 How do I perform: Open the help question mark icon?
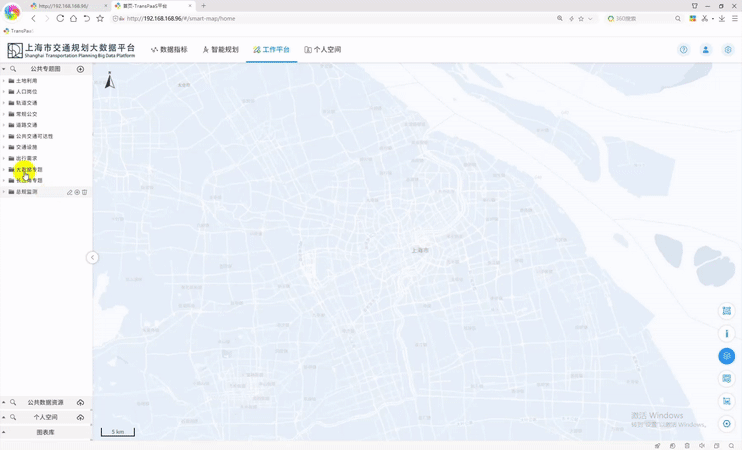pyautogui.click(x=684, y=49)
